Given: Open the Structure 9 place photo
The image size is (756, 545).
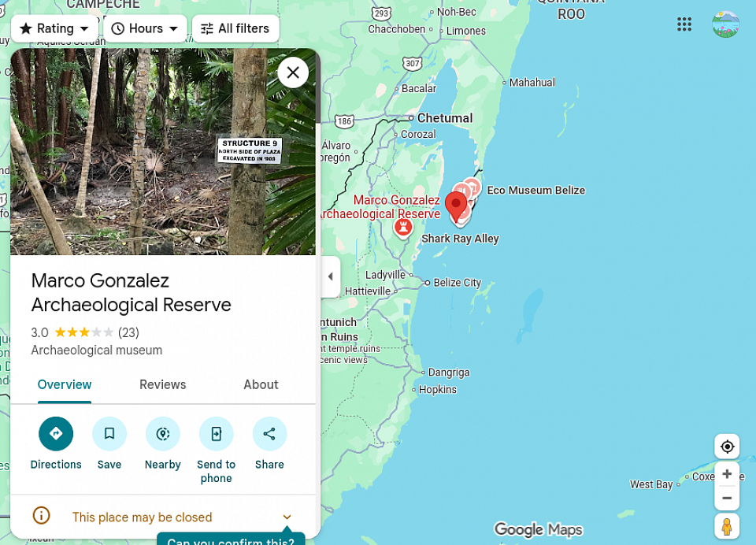Looking at the screenshot, I should coord(163,151).
